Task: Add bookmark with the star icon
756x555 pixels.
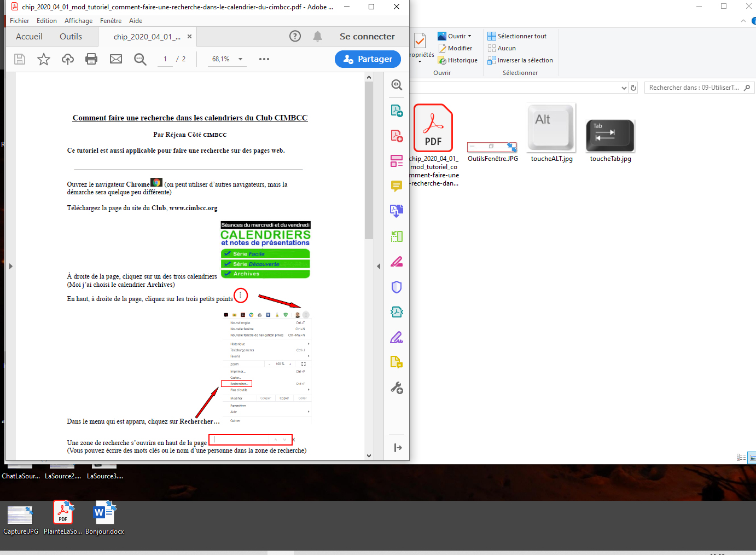Action: coord(44,59)
